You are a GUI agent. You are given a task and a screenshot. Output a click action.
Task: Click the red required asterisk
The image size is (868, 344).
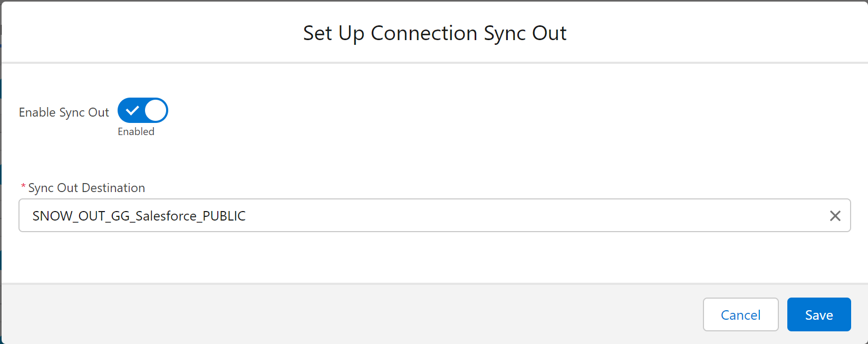pyautogui.click(x=23, y=187)
